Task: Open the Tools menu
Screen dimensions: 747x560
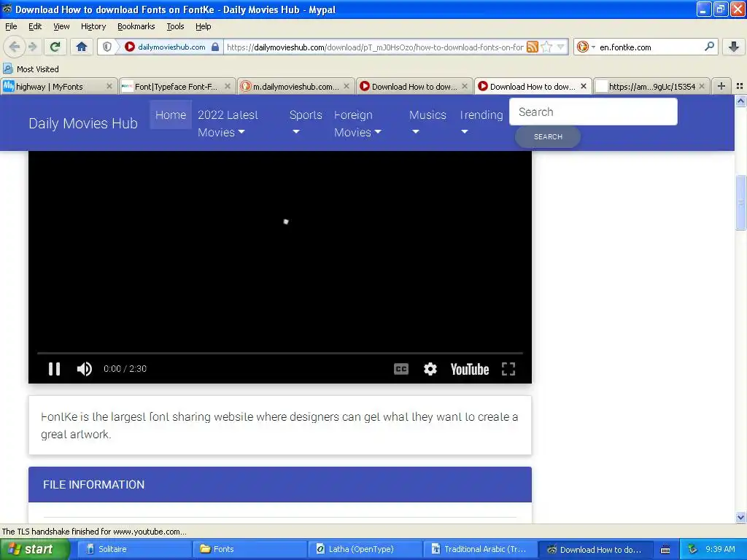Action: [175, 26]
